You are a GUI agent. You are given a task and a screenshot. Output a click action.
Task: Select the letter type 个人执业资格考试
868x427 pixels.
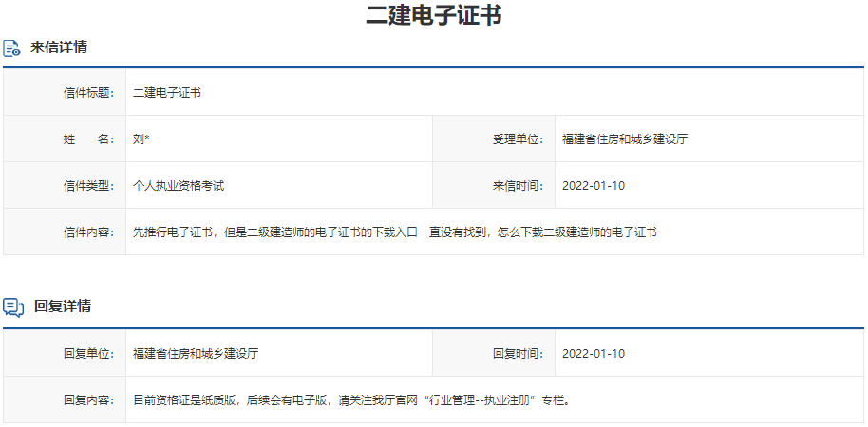[179, 186]
